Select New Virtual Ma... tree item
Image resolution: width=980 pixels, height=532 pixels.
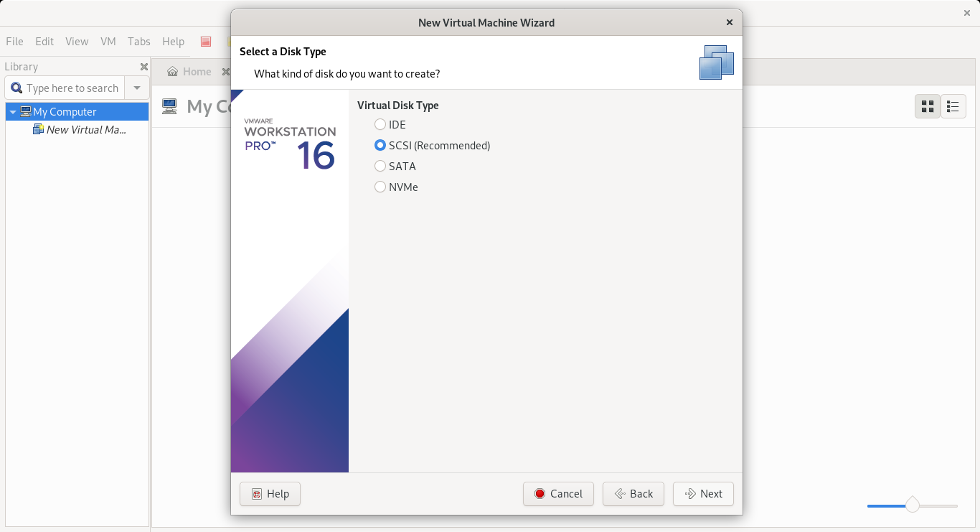click(86, 130)
